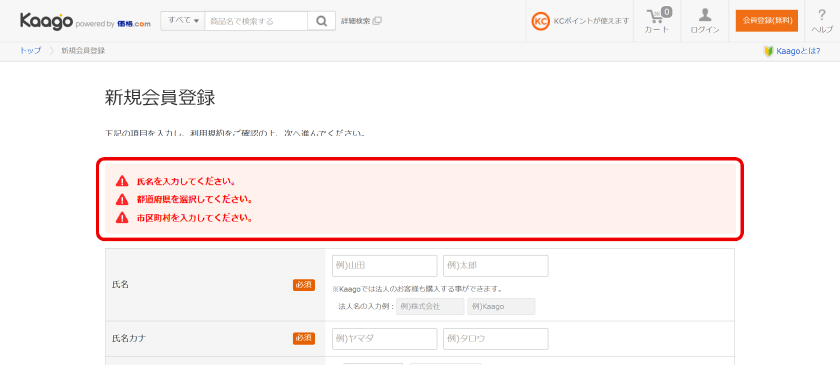
Task: Click the 例)株式会社 example box
Action: (430, 307)
